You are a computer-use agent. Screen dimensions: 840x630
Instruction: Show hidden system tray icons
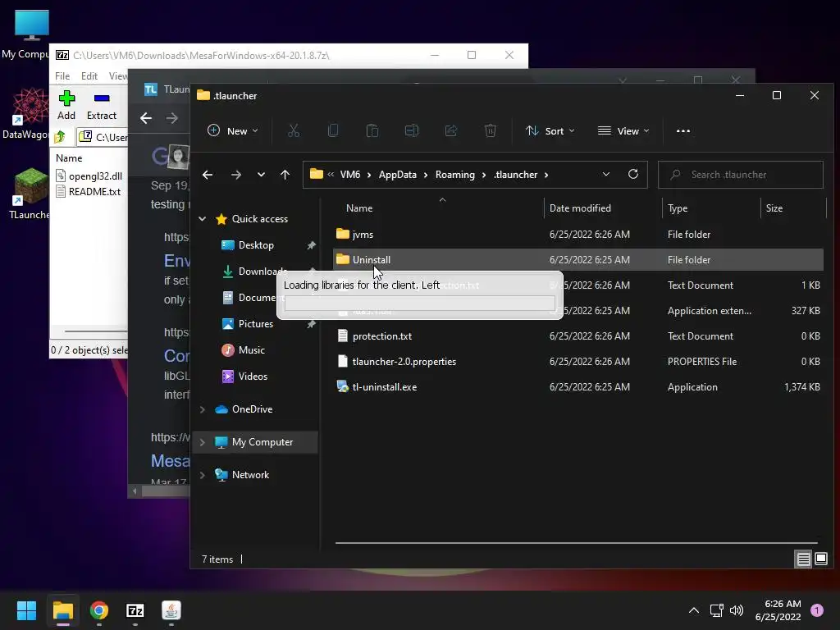(x=694, y=610)
